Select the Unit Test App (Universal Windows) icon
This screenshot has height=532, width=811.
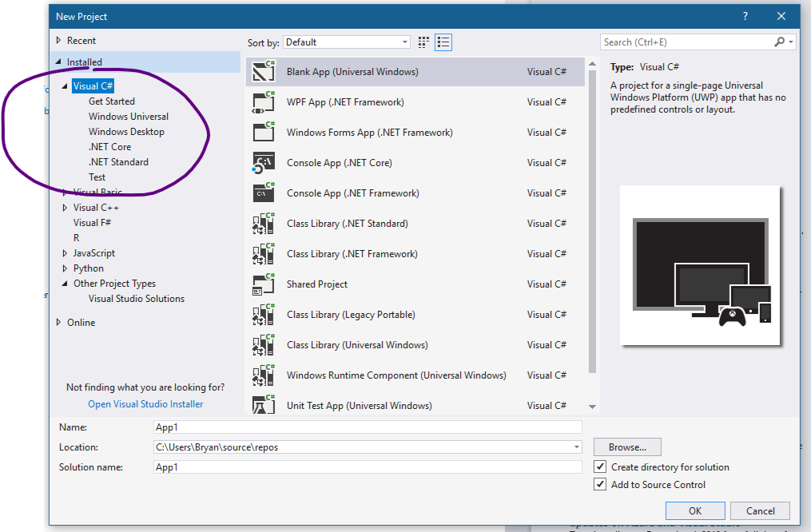click(x=264, y=405)
